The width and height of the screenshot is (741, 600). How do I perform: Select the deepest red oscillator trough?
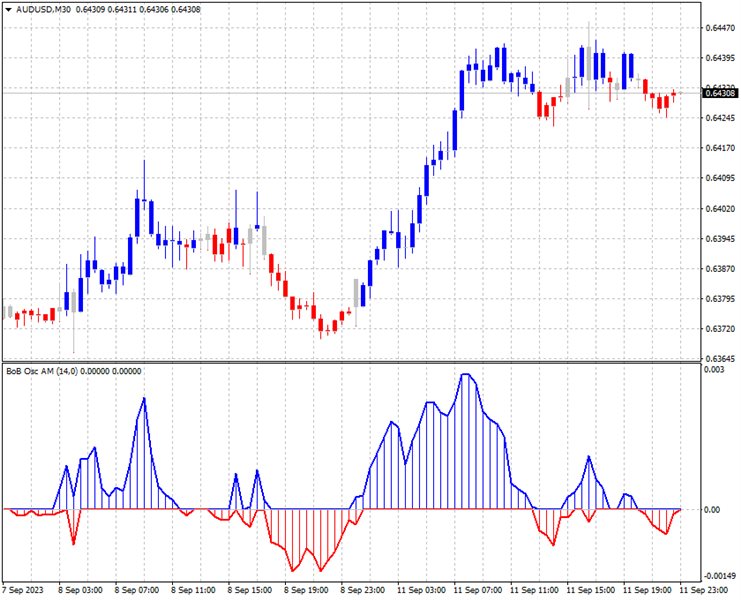[293, 570]
